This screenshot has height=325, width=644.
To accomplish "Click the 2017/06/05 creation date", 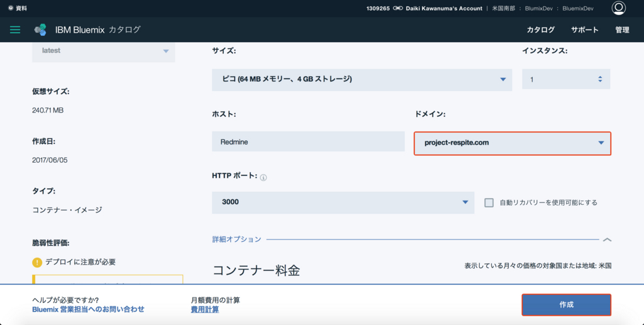I will (x=50, y=160).
